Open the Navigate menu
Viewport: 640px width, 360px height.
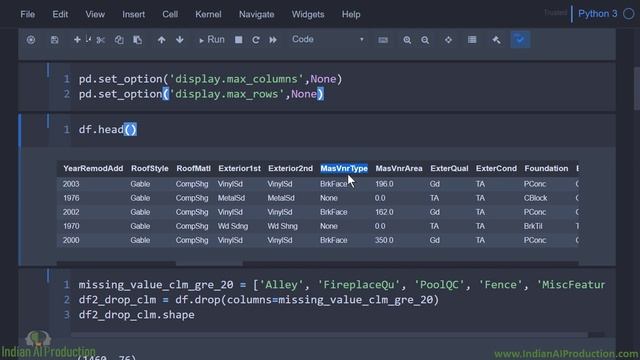pos(256,14)
